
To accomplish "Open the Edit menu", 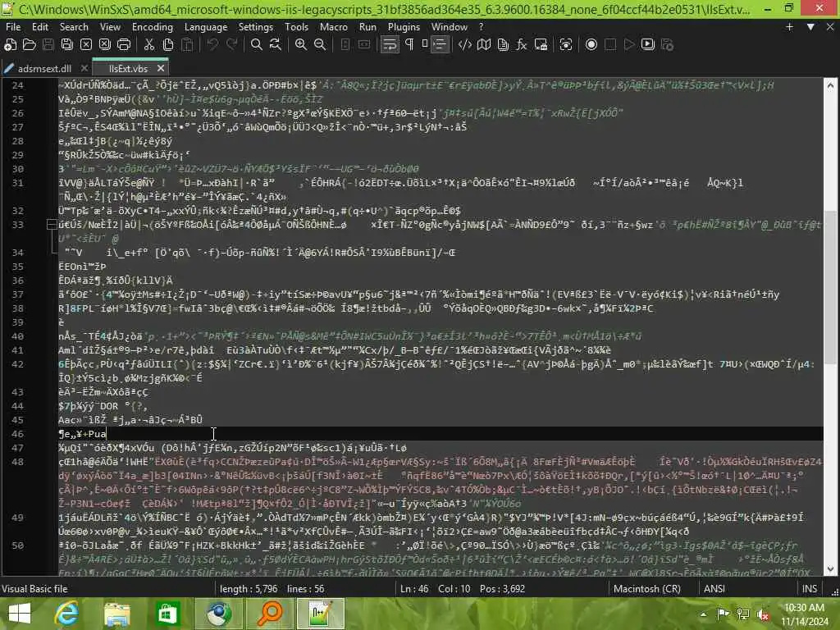I will click(x=40, y=27).
